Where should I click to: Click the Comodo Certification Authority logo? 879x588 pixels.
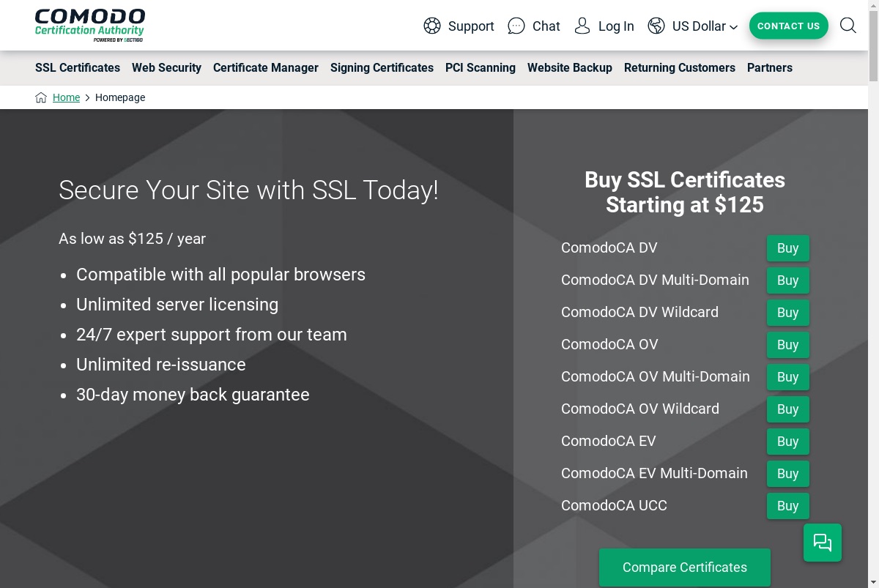click(90, 25)
